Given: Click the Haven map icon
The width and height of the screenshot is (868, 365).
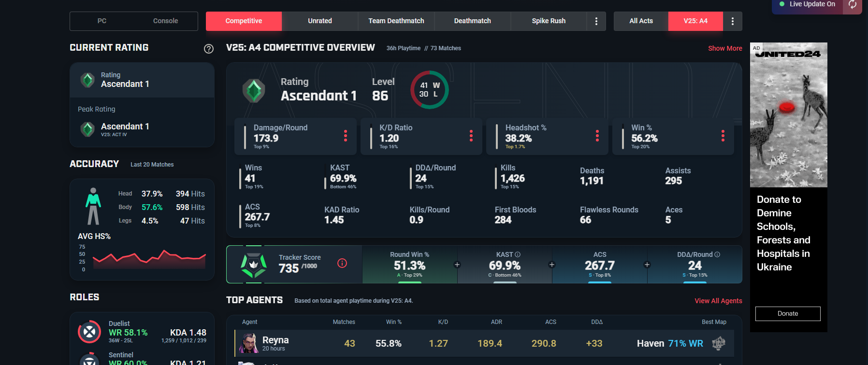Looking at the screenshot, I should point(719,343).
